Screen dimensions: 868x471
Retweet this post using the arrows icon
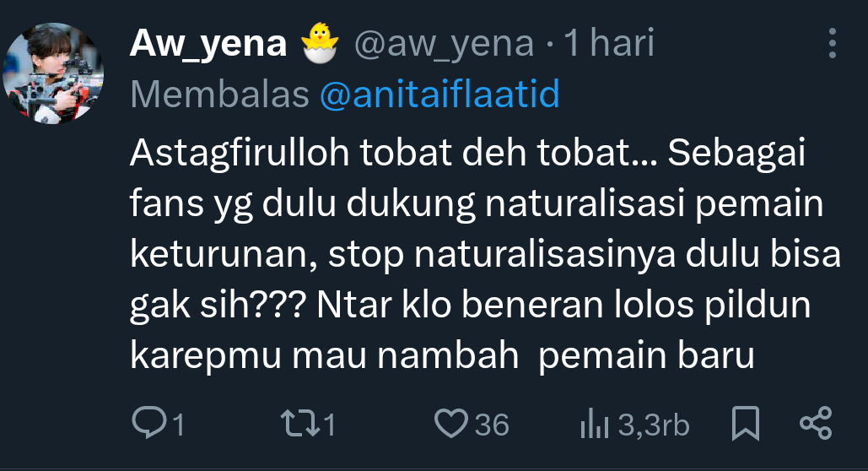[x=299, y=423]
